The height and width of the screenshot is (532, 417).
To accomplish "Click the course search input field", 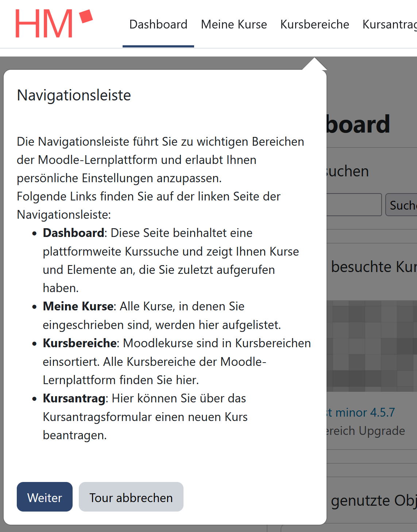I will tap(354, 205).
